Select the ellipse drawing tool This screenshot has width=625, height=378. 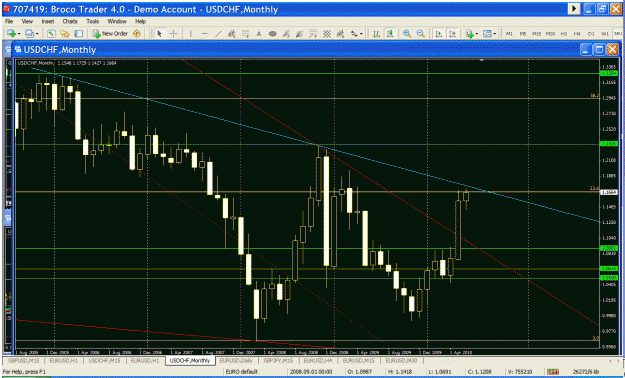[273, 34]
